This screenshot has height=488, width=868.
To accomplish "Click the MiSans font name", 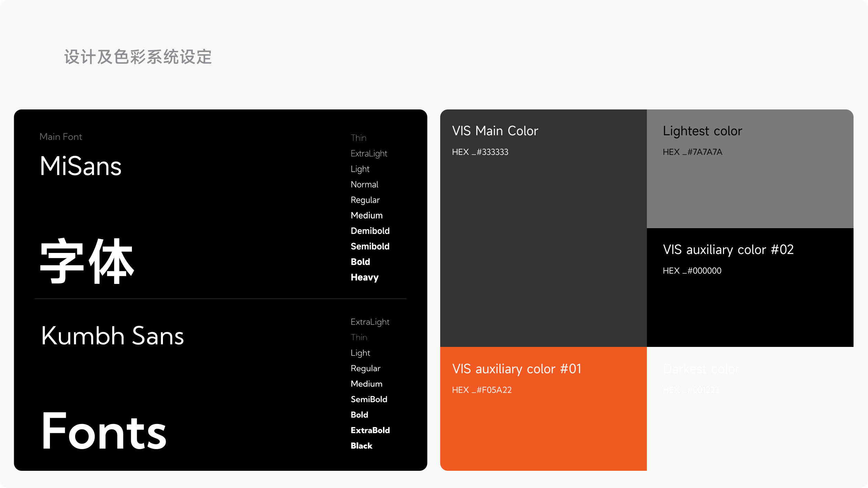I will click(x=81, y=166).
